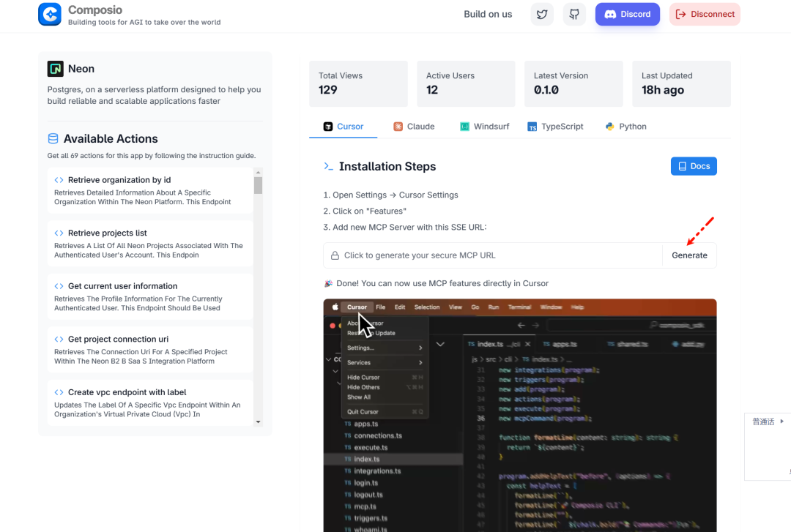Click the Windsurf tab's logo icon
Image resolution: width=791 pixels, height=532 pixels.
point(464,127)
